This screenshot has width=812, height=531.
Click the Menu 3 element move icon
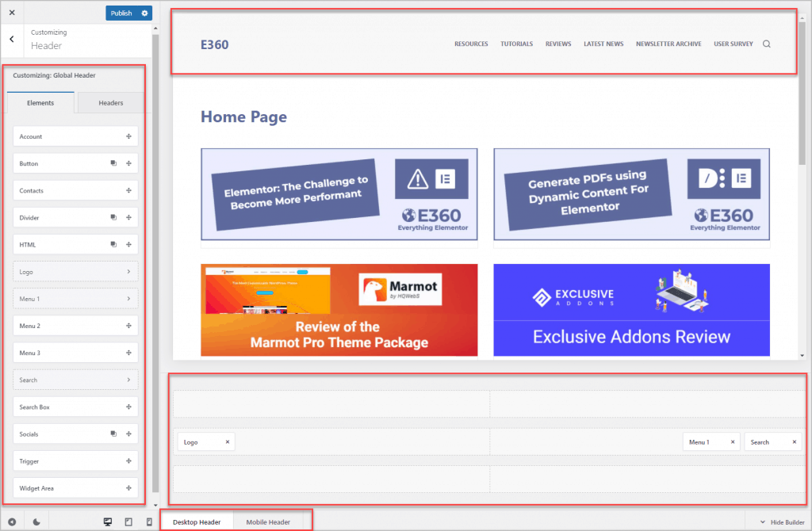pyautogui.click(x=128, y=353)
